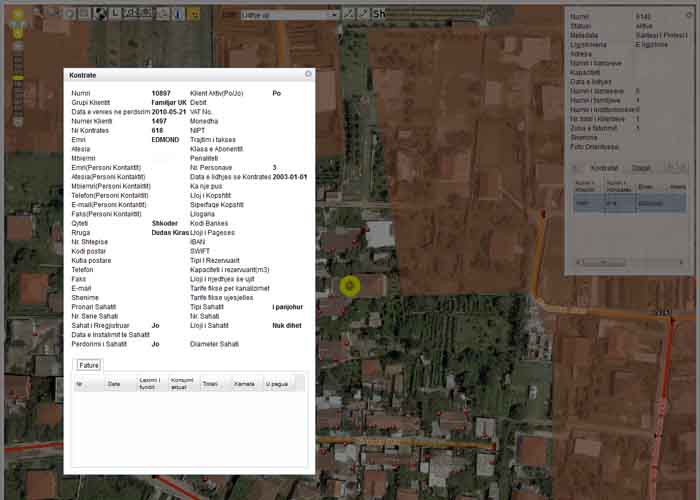700x500 pixels.
Task: Click the blue info icon in toolbar
Action: pos(179,14)
